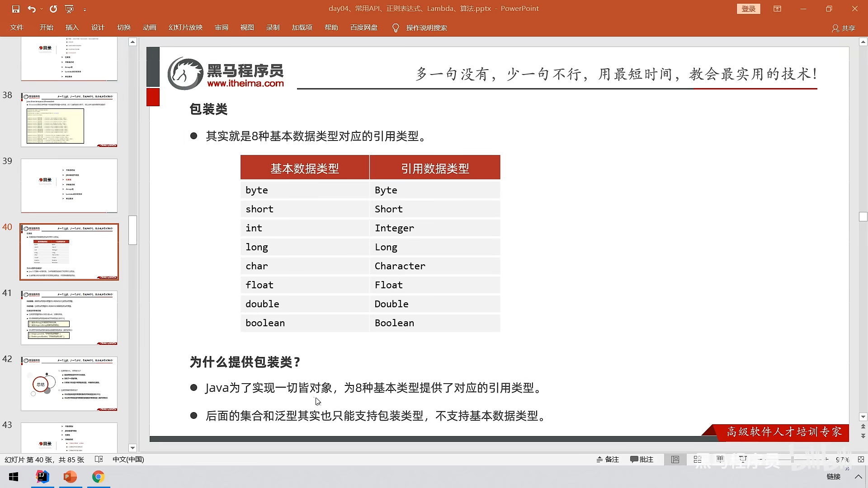This screenshot has width=868, height=488.
Task: Click the Undo arrow icon
Action: (31, 9)
